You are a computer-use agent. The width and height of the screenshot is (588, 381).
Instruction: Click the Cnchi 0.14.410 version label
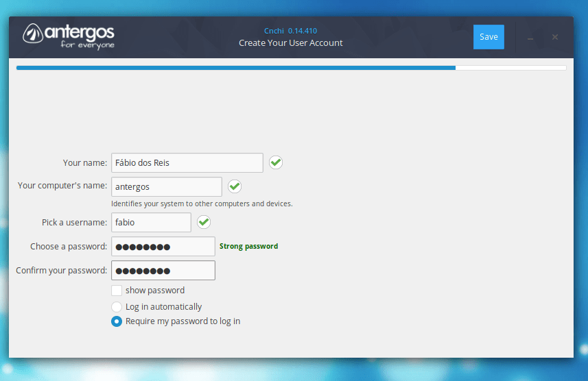tap(290, 31)
